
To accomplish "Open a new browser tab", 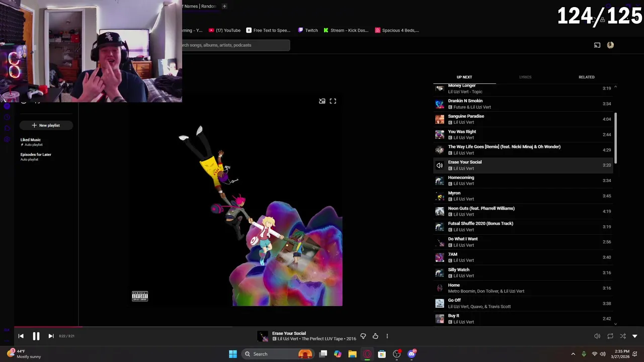I will pos(224,6).
